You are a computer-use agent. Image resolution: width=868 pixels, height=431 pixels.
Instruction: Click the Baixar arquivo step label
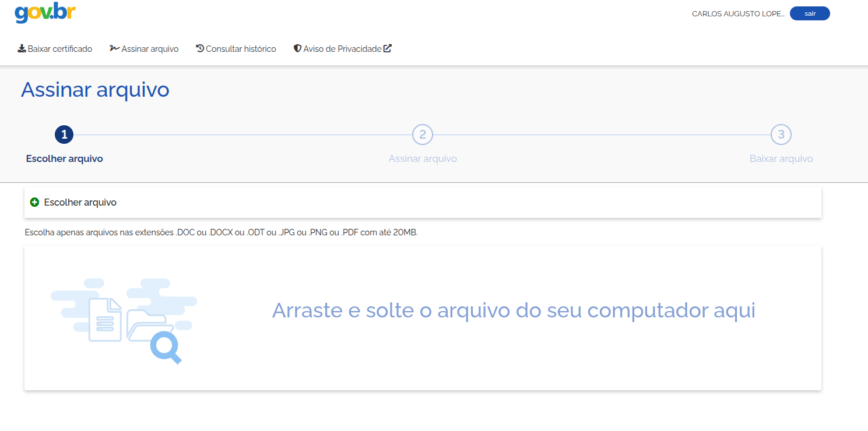[x=781, y=158]
